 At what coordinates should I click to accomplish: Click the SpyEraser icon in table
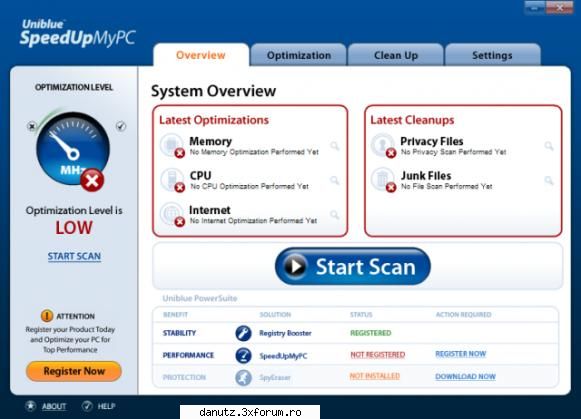click(243, 378)
